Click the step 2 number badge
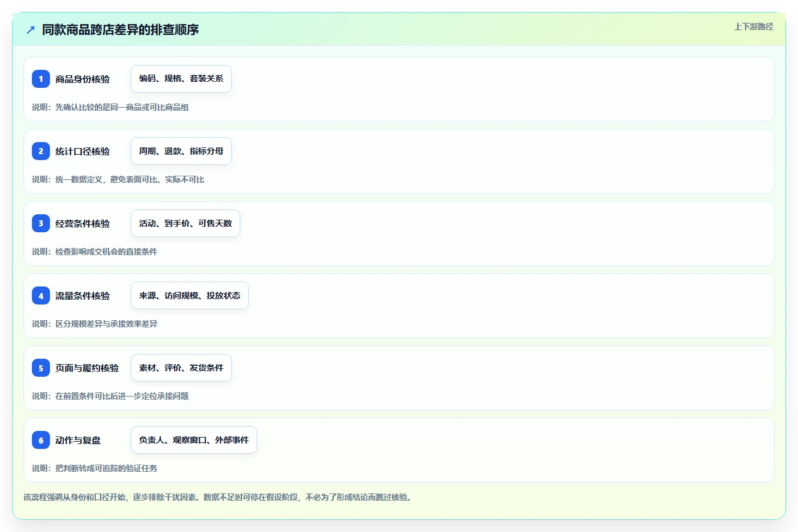Image resolution: width=798 pixels, height=532 pixels. click(41, 151)
